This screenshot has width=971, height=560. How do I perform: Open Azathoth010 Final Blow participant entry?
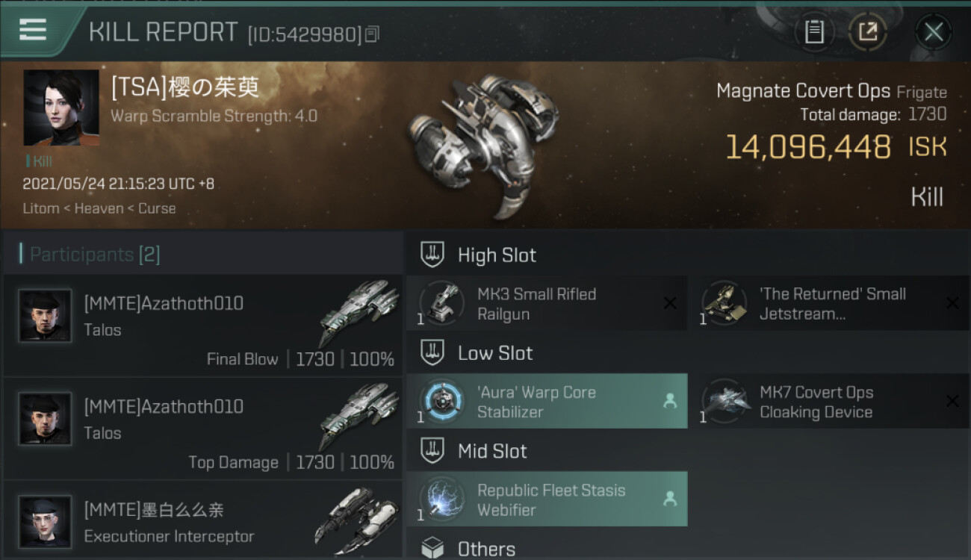[203, 326]
